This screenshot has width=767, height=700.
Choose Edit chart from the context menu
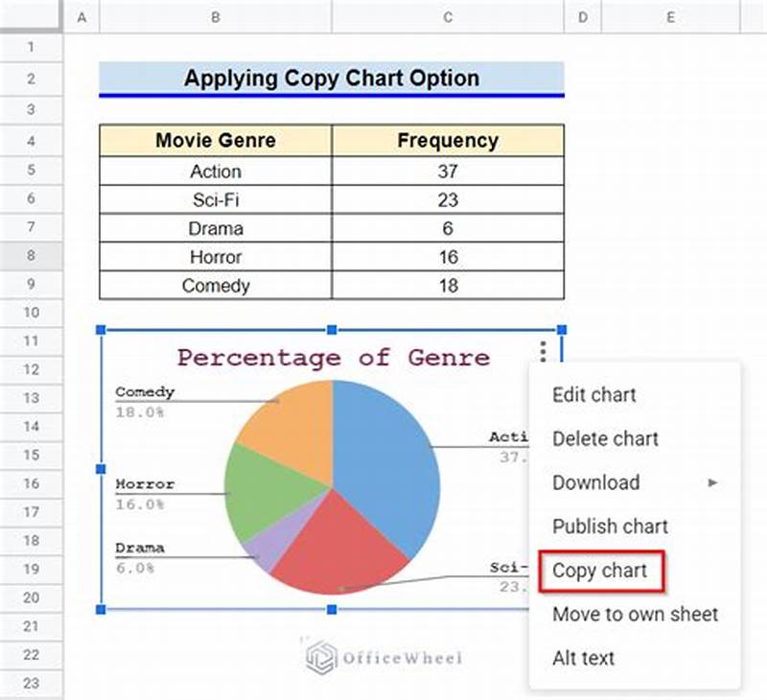click(595, 395)
